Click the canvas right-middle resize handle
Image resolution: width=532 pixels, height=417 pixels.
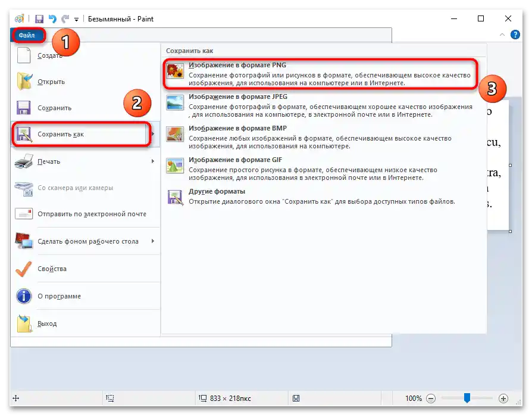511,166
